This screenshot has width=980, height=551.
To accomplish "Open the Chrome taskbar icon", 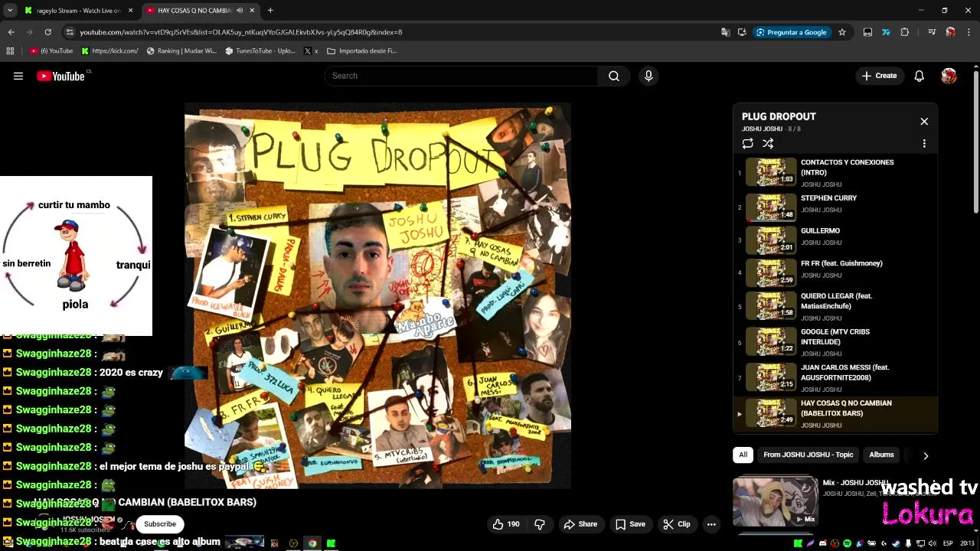I will [x=312, y=543].
